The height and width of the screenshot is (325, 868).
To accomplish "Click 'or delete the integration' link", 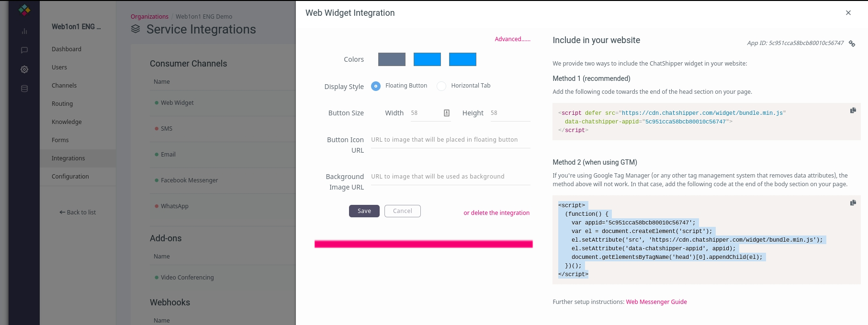I will (496, 213).
